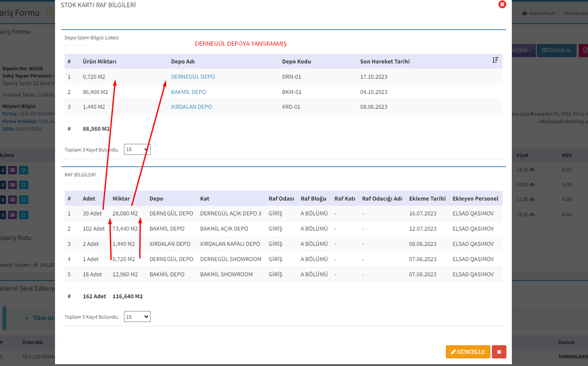
Task: Click the ÖDEME AL button
Action: 556,50
